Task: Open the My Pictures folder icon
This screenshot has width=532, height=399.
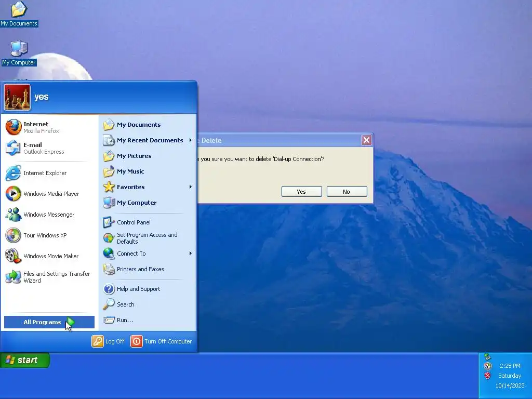Action: [x=109, y=156]
